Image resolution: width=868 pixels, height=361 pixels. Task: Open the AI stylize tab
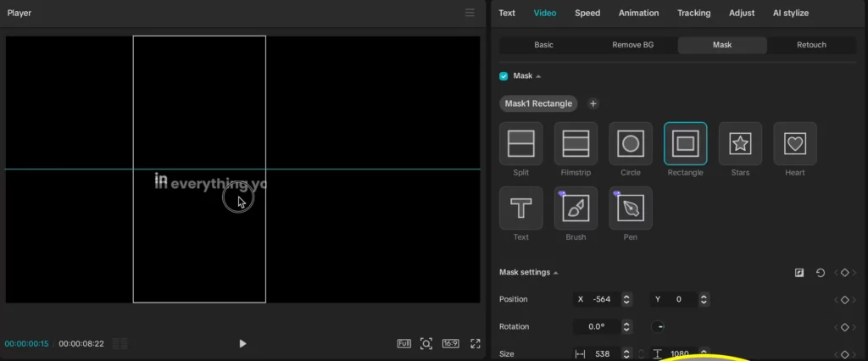[x=791, y=13]
